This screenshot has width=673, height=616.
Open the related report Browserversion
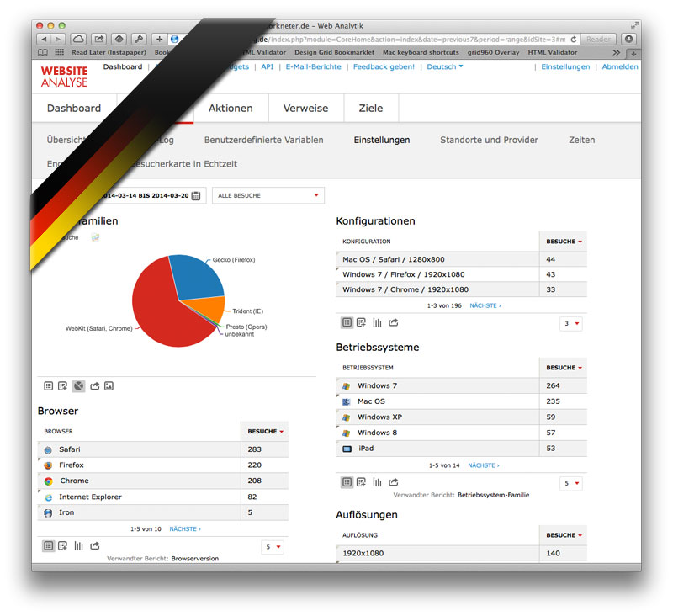click(195, 559)
